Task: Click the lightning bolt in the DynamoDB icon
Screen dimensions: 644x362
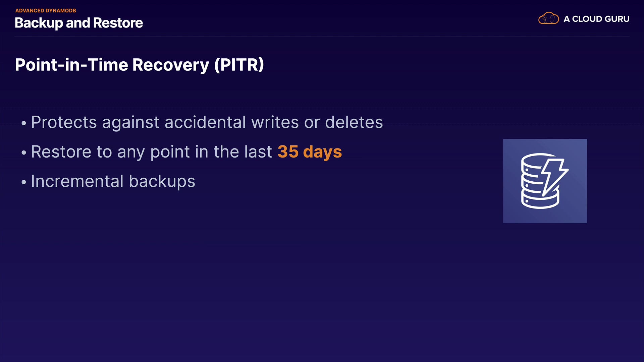Action: coord(555,175)
